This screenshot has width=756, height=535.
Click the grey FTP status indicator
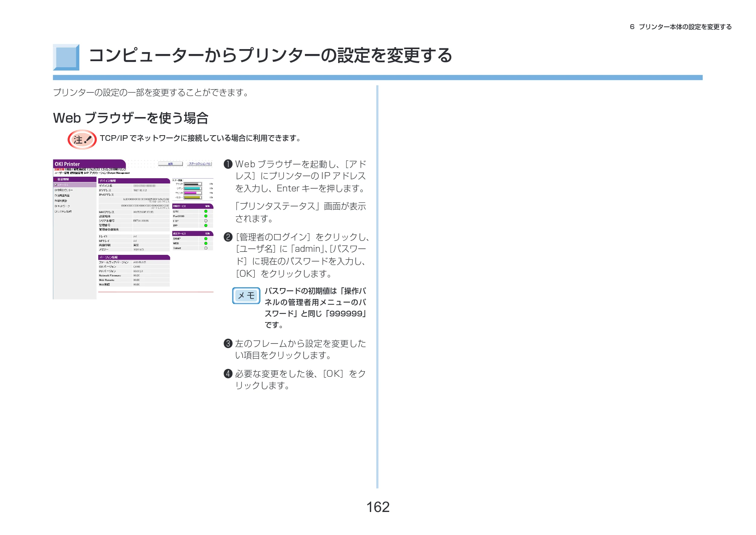click(x=206, y=221)
